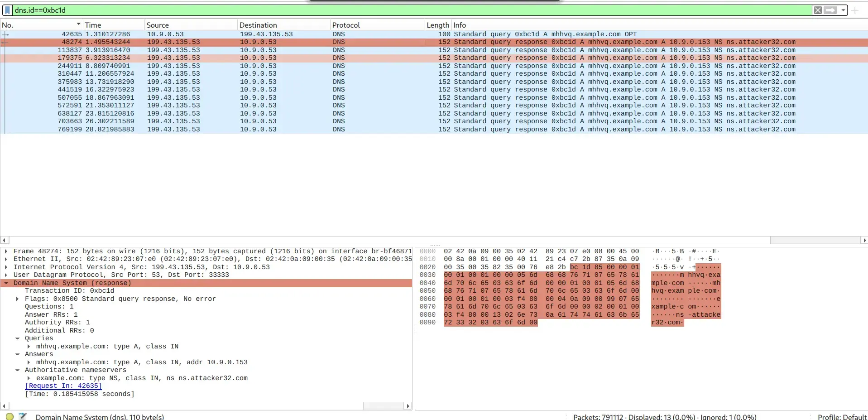Image resolution: width=868 pixels, height=420 pixels.
Task: Expand the query mhhvq.example.com type A, class IN
Action: click(x=29, y=346)
